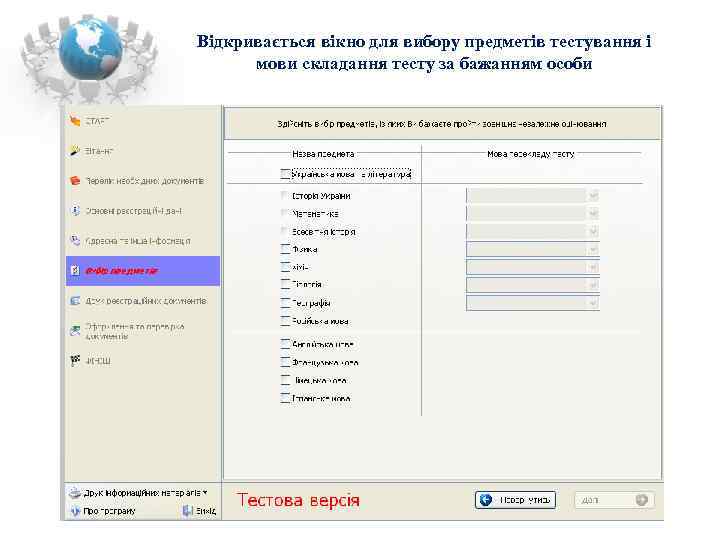Click the ФІНІШ checkered flag icon
The height and width of the screenshot is (540, 720).
point(75,360)
